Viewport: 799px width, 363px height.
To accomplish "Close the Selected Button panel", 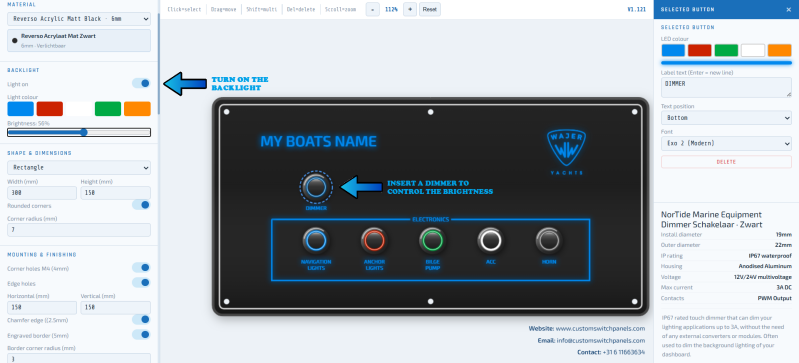I will click(789, 9).
